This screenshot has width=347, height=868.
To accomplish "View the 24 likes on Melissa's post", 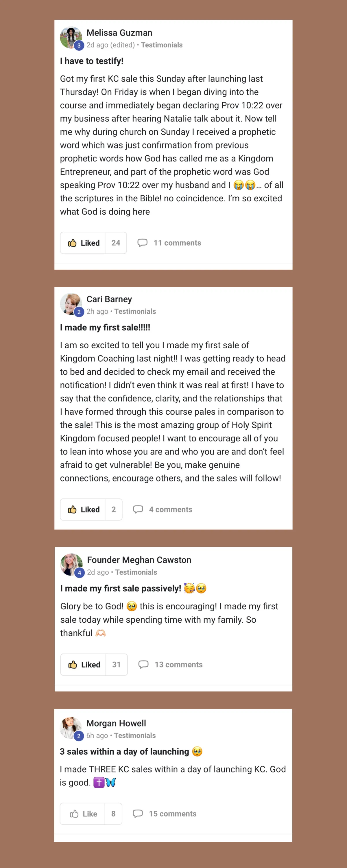I will pos(116,243).
